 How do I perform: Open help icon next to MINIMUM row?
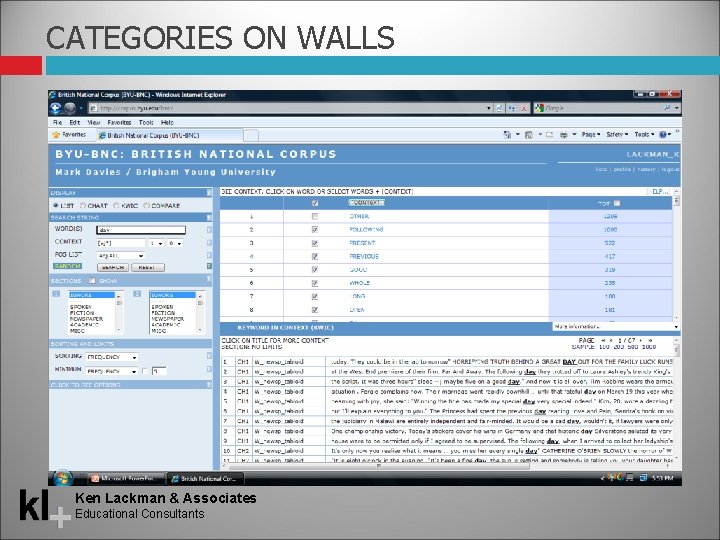pyautogui.click(x=209, y=369)
